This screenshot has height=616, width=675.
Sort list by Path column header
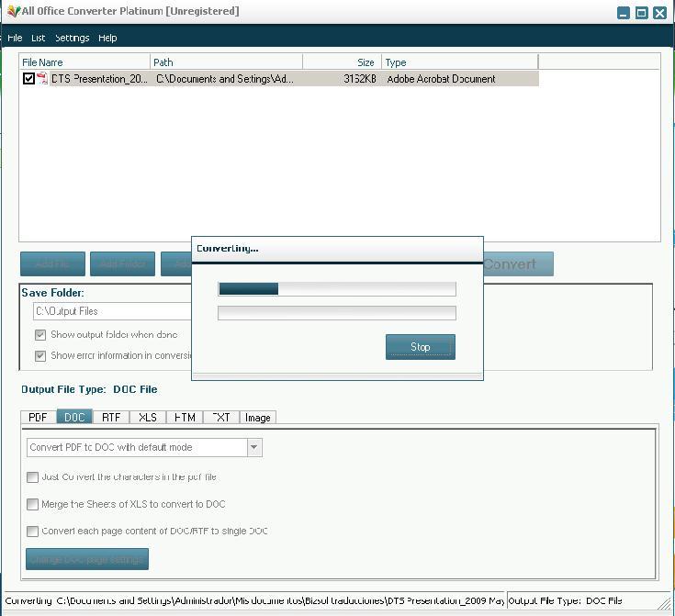pyautogui.click(x=227, y=62)
